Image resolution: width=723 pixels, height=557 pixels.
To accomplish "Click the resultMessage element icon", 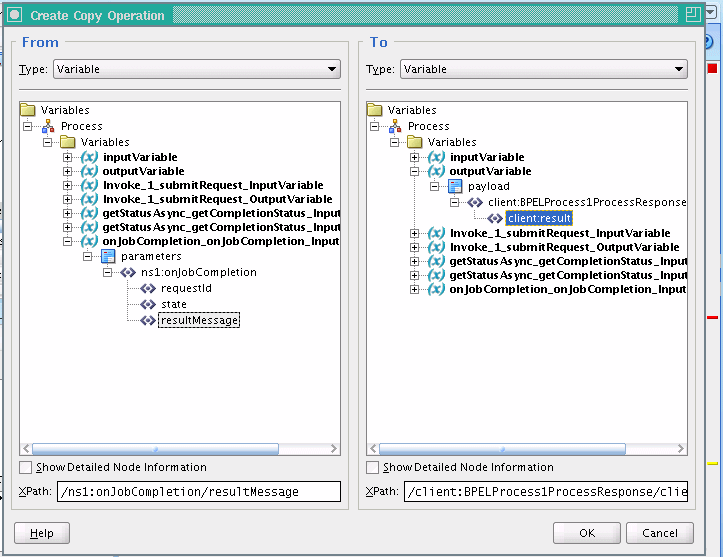I will 148,320.
